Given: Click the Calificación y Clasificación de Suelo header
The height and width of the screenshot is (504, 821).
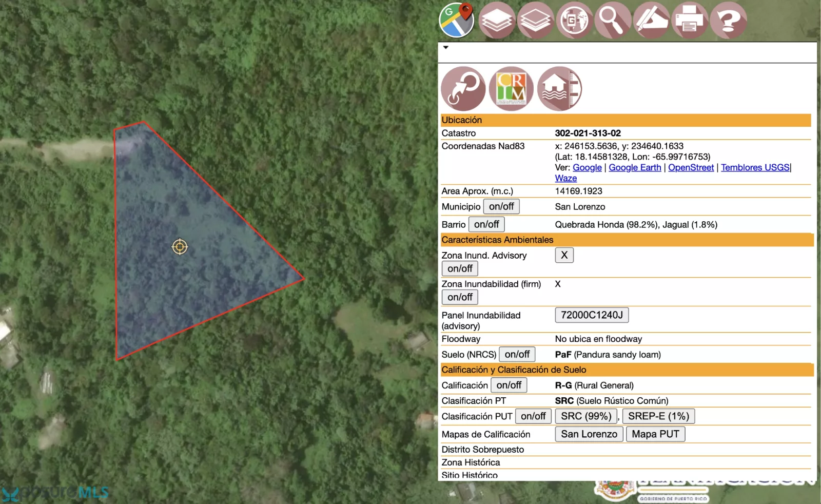Looking at the screenshot, I should (627, 370).
